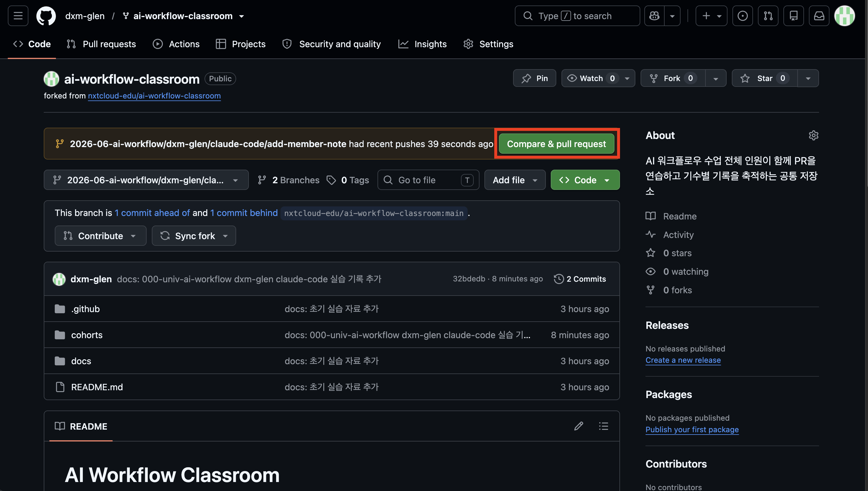Open upstream nxtcloud-edu/ai-workflow-classroom link
Image resolution: width=868 pixels, height=491 pixels.
154,96
